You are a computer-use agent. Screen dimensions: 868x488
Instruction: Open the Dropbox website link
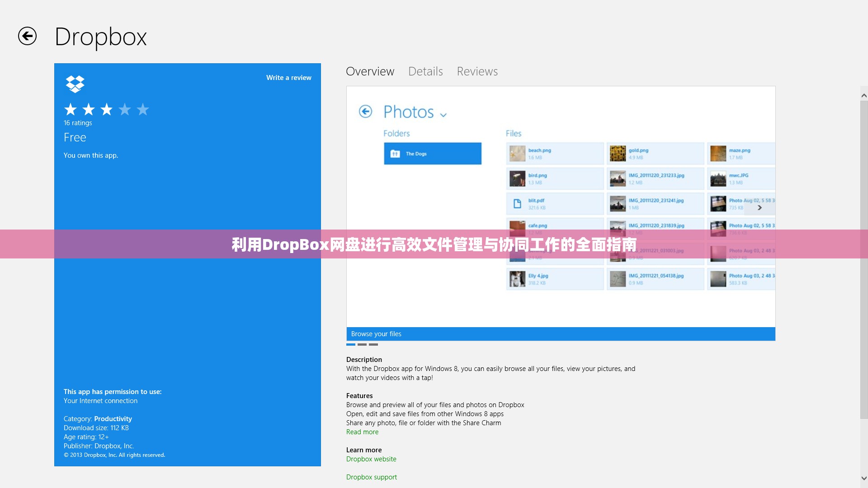372,459
